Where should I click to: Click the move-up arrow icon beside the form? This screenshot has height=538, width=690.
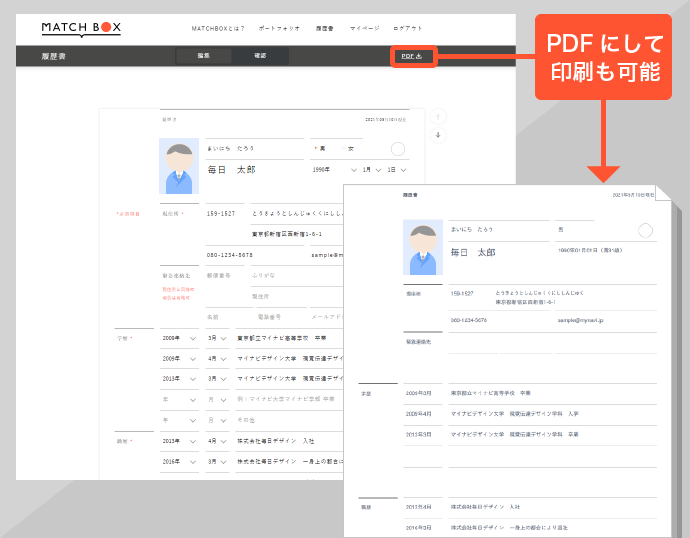click(437, 117)
